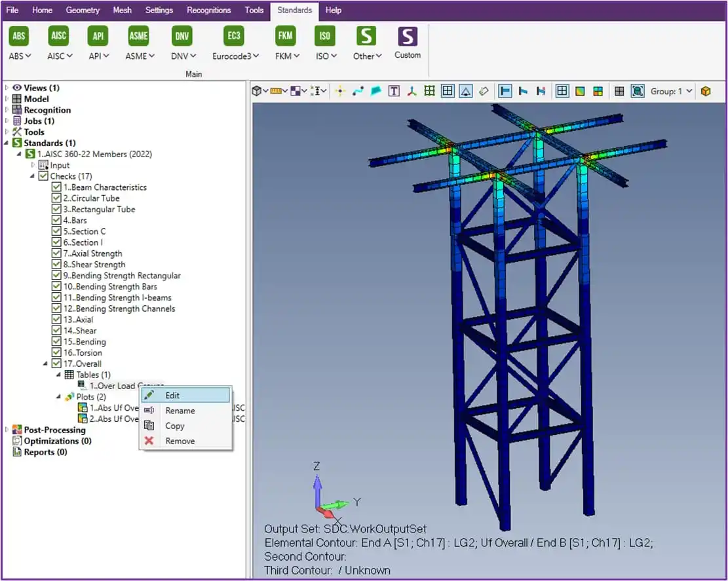Image resolution: width=728 pixels, height=581 pixels.
Task: Open the API standards icon
Action: (x=98, y=36)
